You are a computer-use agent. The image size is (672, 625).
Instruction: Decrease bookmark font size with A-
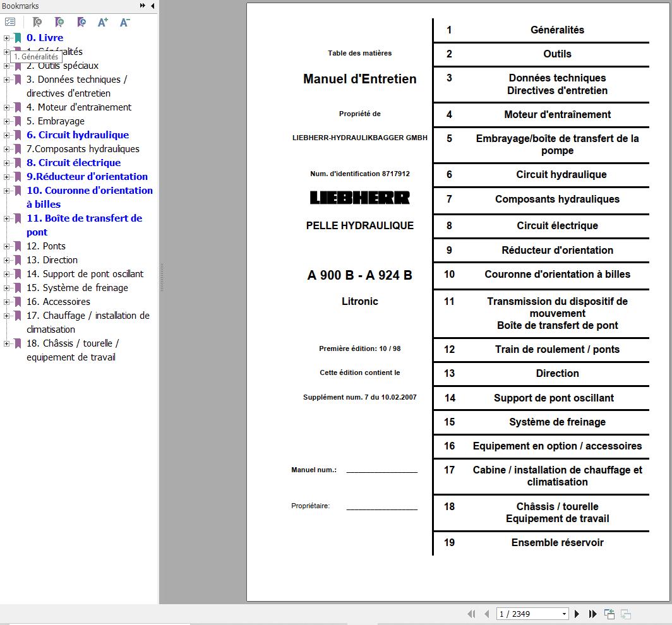[x=124, y=22]
